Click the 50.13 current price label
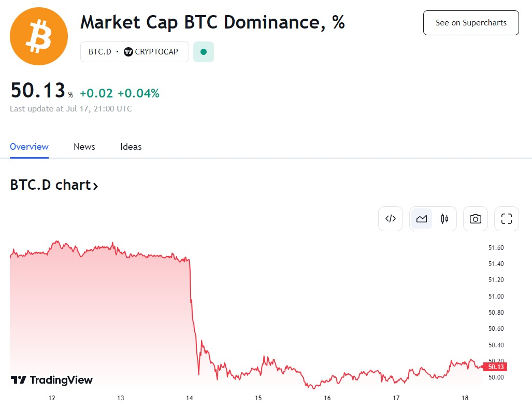This screenshot has height=408, width=532. point(496,367)
